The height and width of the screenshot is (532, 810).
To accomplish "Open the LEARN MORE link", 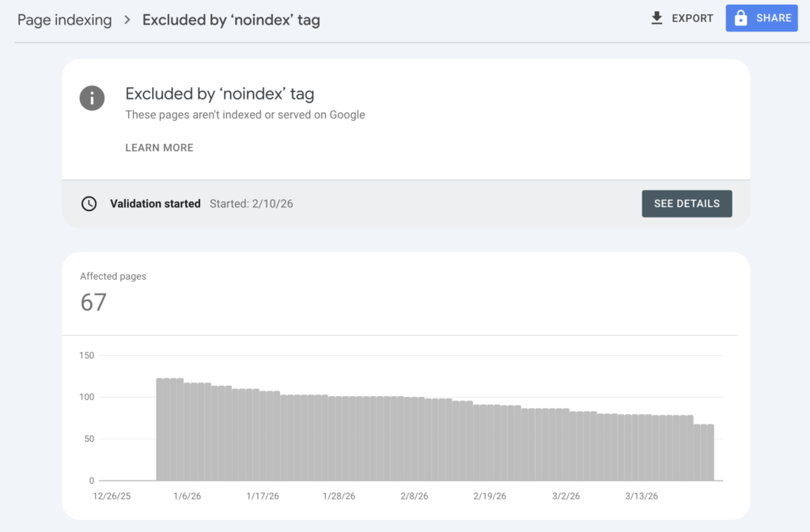I will tap(159, 148).
